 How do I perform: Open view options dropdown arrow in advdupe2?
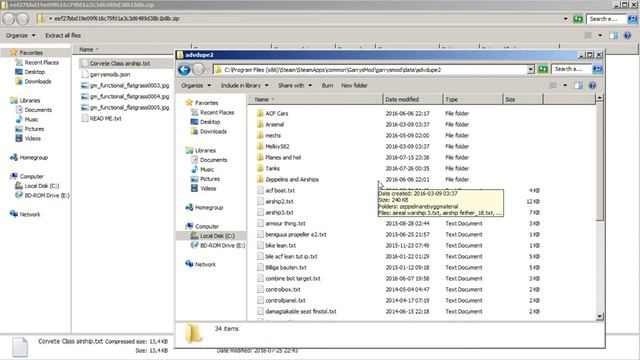(565, 85)
